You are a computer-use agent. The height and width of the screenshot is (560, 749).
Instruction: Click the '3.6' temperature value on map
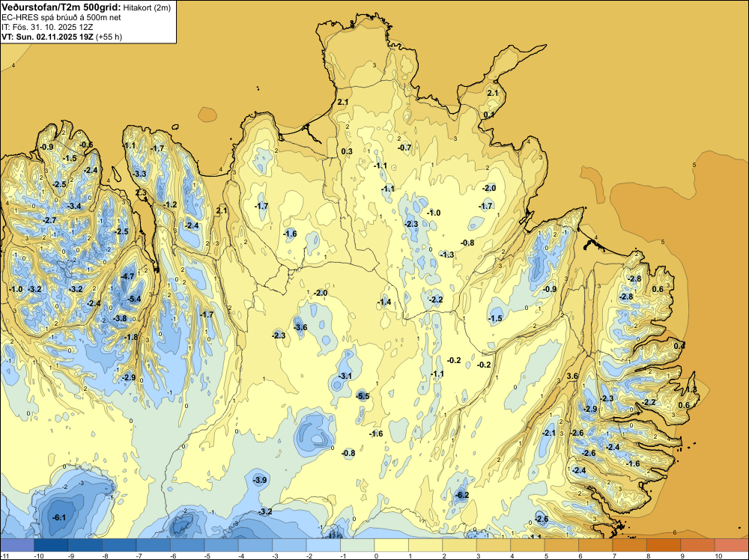click(x=572, y=376)
